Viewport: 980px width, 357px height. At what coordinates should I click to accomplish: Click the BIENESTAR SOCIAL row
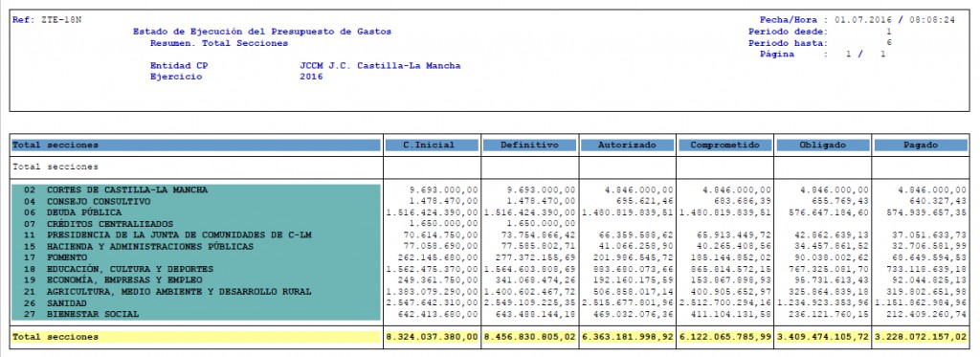coord(195,314)
